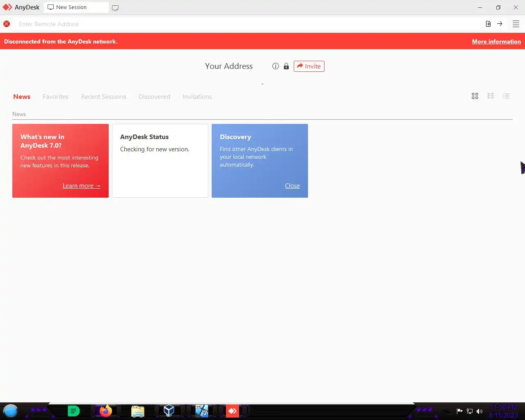Open VirtualBox from the taskbar
This screenshot has width=525, height=420.
[169, 411]
